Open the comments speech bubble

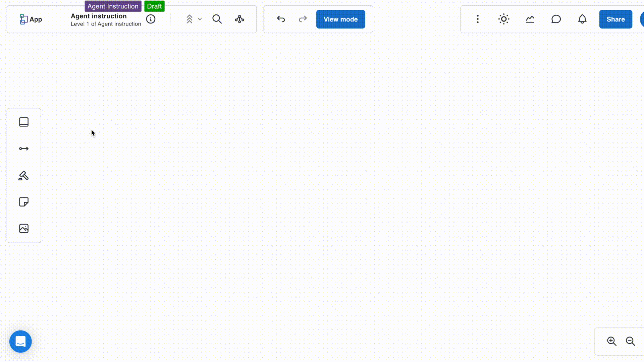556,19
